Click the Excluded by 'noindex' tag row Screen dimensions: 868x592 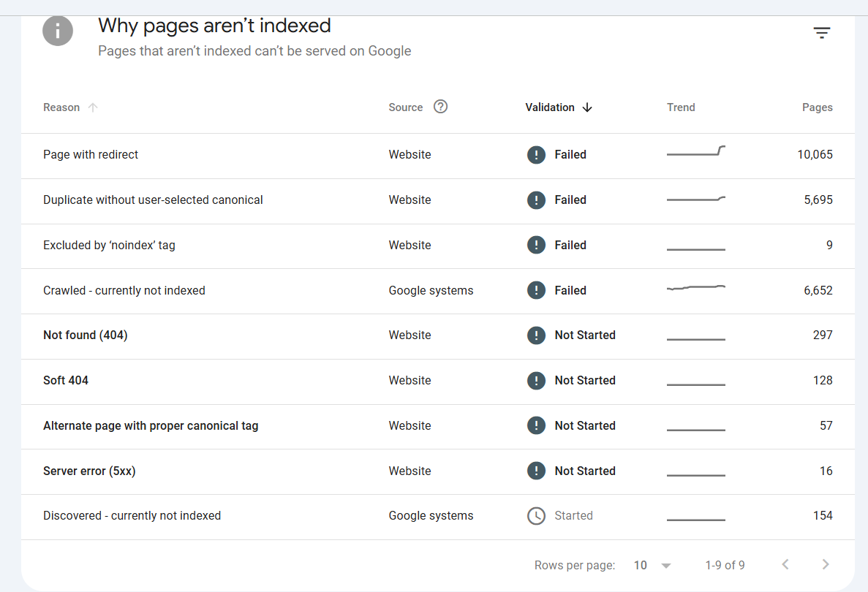click(438, 246)
